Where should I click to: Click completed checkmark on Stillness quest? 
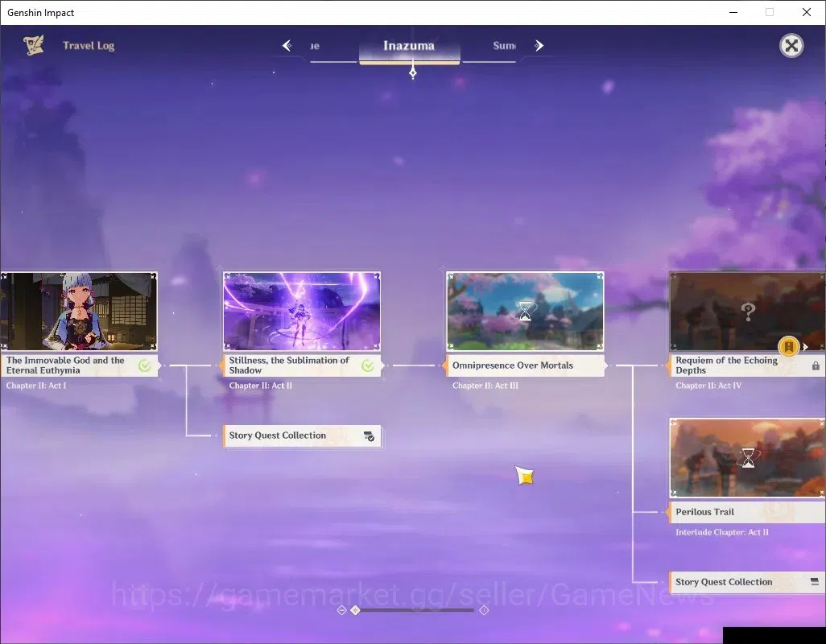click(x=368, y=365)
